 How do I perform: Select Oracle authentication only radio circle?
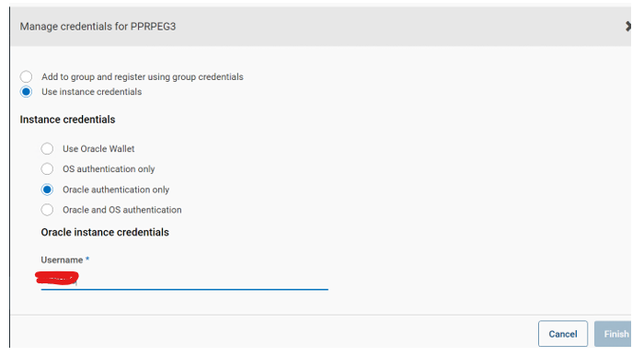(47, 189)
